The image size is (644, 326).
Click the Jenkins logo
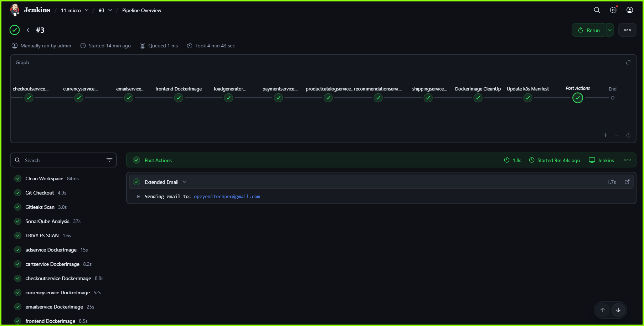point(15,10)
